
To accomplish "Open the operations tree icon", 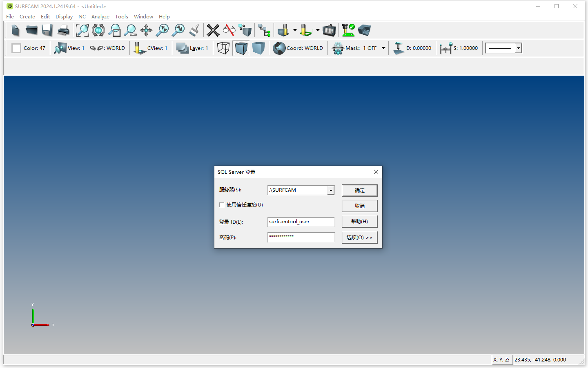I will point(264,30).
